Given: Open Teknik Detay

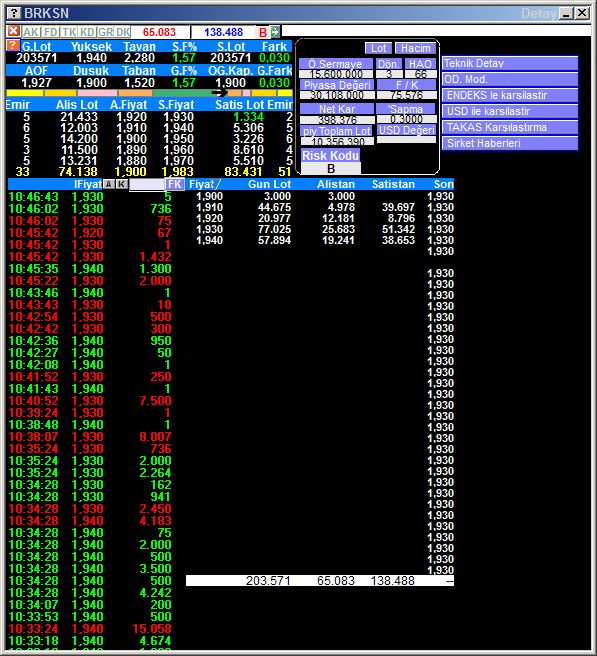Looking at the screenshot, I should click(x=510, y=63).
